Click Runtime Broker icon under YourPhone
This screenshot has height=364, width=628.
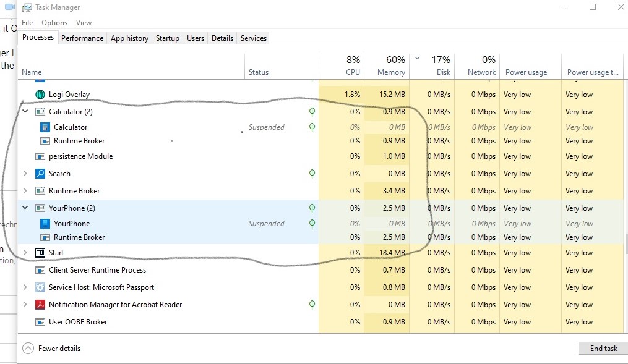pyautogui.click(x=45, y=237)
